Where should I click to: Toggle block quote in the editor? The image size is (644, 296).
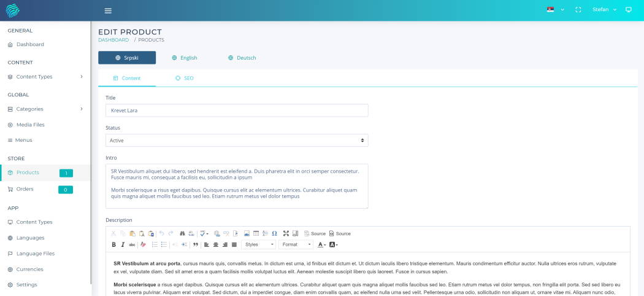(x=196, y=244)
